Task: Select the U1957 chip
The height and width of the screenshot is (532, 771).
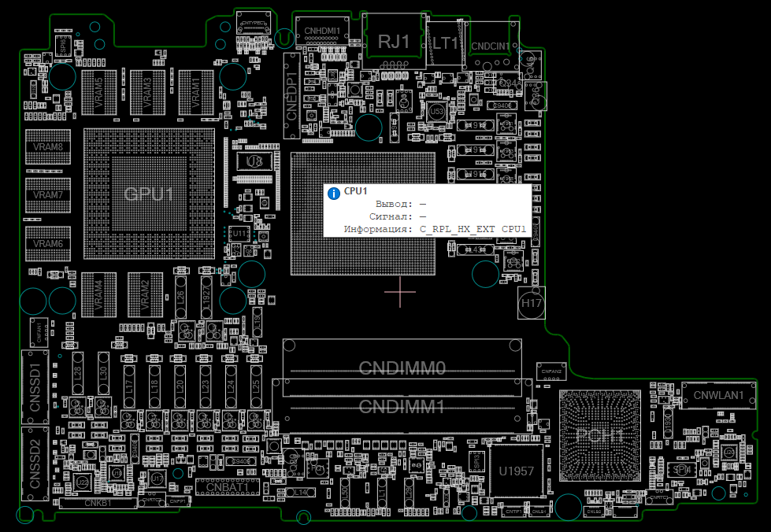Action: [516, 471]
